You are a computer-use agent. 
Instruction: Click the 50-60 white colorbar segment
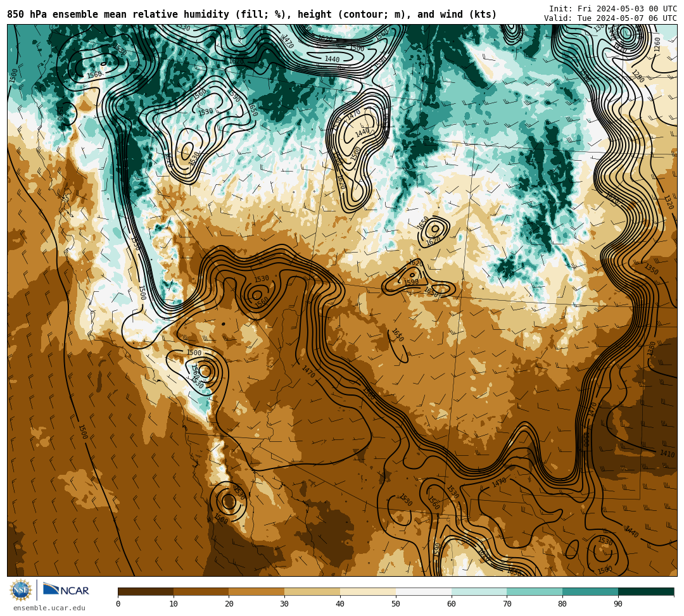[424, 591]
